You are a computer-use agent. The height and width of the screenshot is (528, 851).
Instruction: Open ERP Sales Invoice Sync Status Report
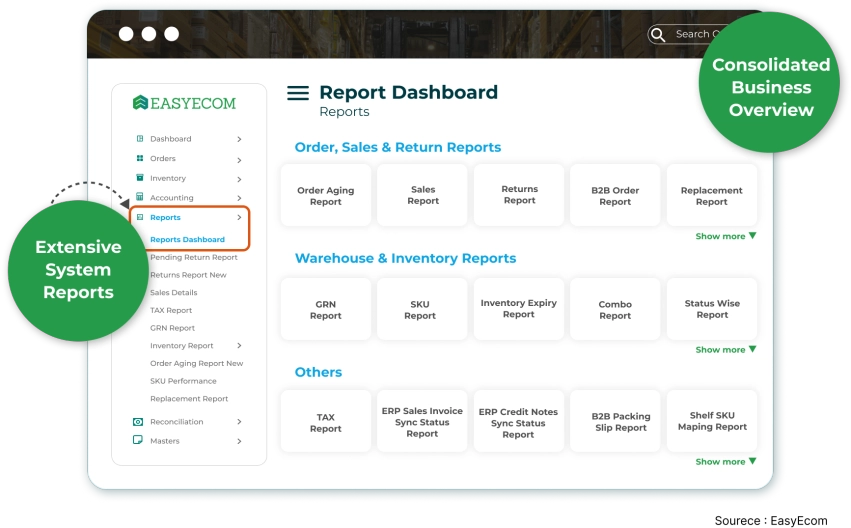pyautogui.click(x=422, y=421)
